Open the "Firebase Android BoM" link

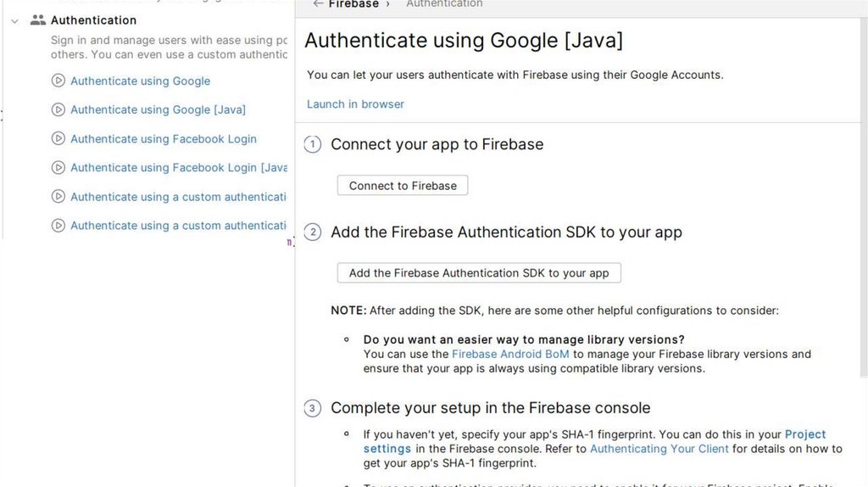(510, 354)
